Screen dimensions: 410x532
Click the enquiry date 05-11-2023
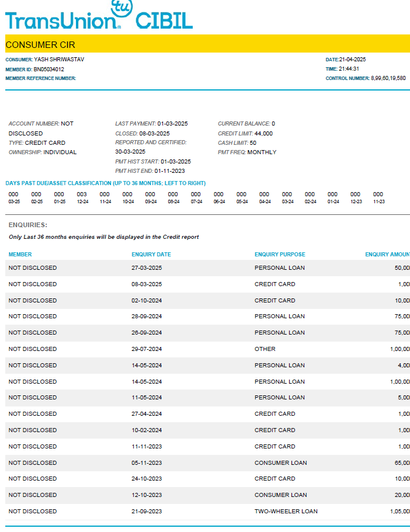(147, 463)
